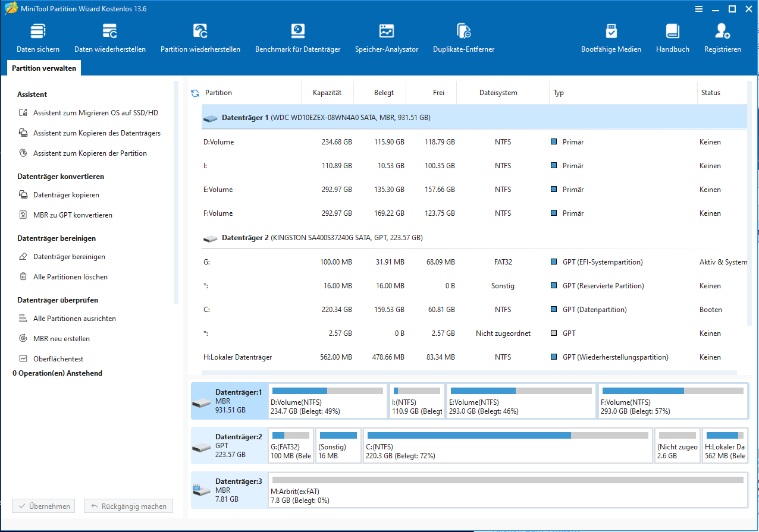Screen dimensions: 759x532
Task: Select the D:Volume partition row
Action: (x=474, y=142)
